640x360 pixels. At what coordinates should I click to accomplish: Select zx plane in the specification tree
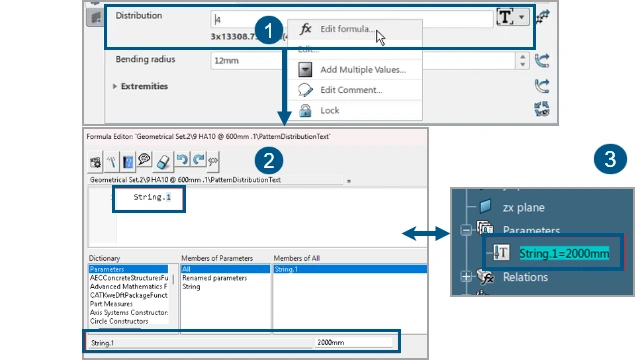coord(523,207)
